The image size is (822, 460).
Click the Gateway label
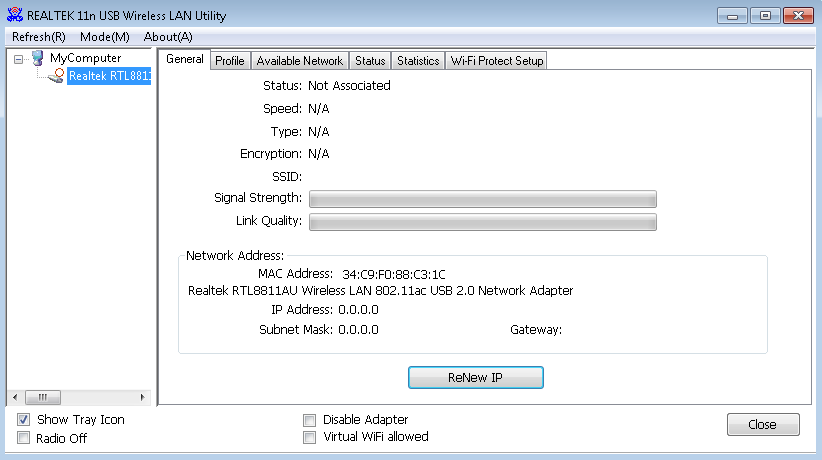click(536, 330)
